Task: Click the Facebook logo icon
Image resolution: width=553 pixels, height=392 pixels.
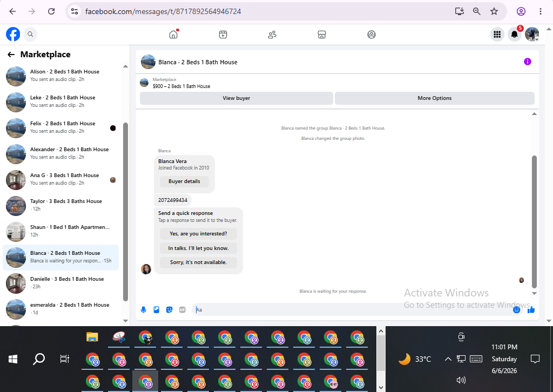Action: (x=13, y=34)
